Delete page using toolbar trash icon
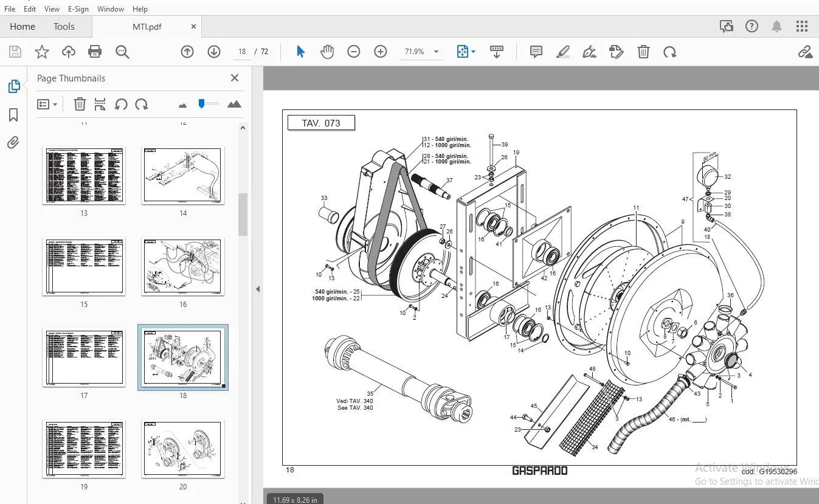The image size is (819, 504). (643, 52)
